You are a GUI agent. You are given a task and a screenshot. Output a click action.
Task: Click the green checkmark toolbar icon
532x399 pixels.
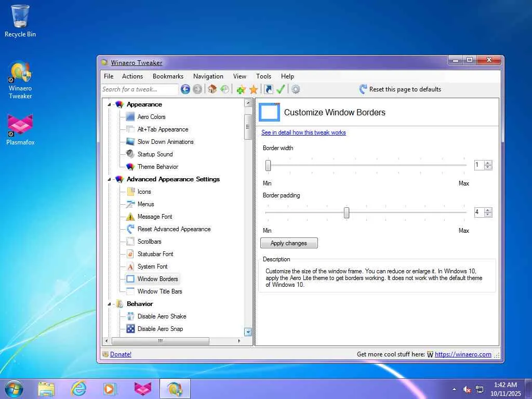(x=281, y=89)
